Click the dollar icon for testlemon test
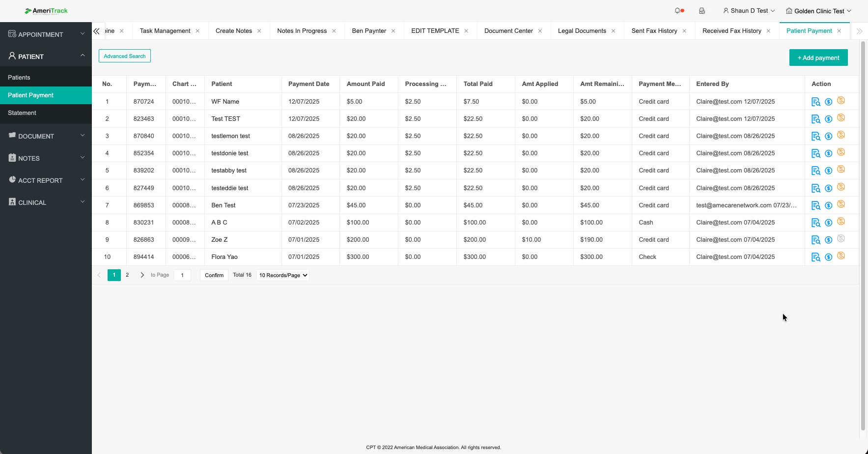Viewport: 868px width, 454px height. coord(828,136)
